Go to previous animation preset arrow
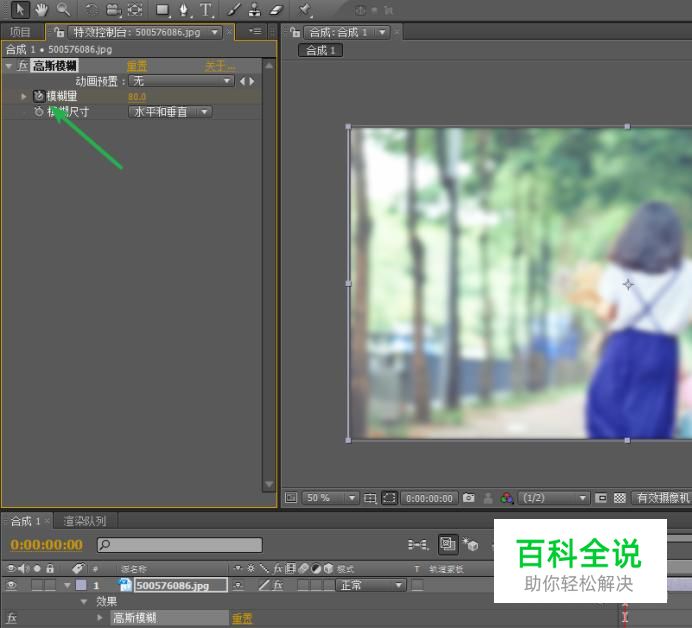Viewport: 692px width, 628px height. [242, 81]
